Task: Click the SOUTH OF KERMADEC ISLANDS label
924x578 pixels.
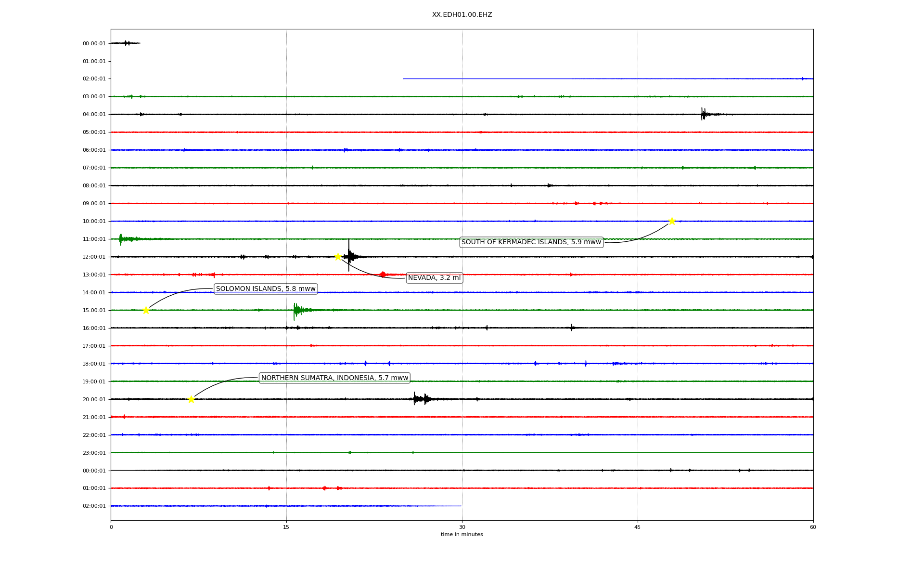Action: (531, 242)
